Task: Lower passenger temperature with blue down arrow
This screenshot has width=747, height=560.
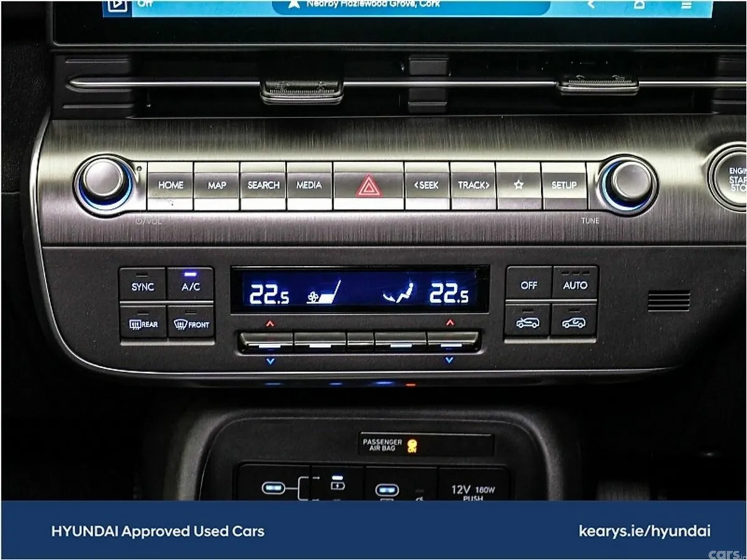Action: (449, 360)
